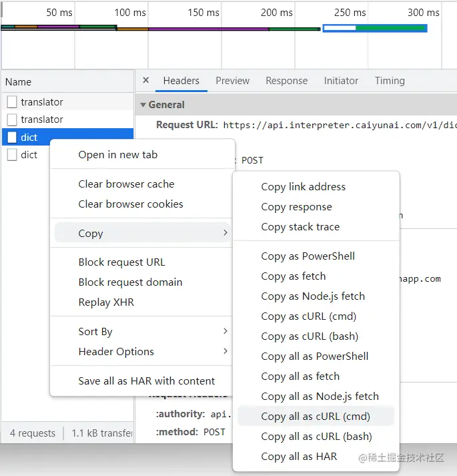This screenshot has height=476, width=457.
Task: Click the Name column header
Action: [x=18, y=82]
